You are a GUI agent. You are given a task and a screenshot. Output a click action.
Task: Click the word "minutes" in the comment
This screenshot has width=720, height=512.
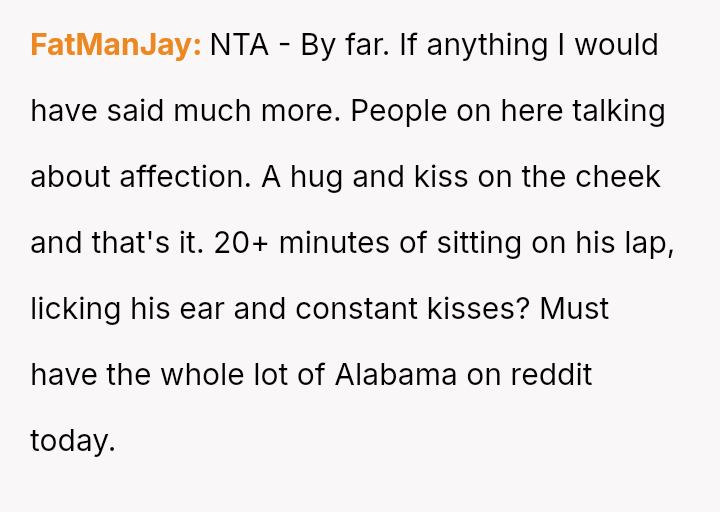click(334, 243)
